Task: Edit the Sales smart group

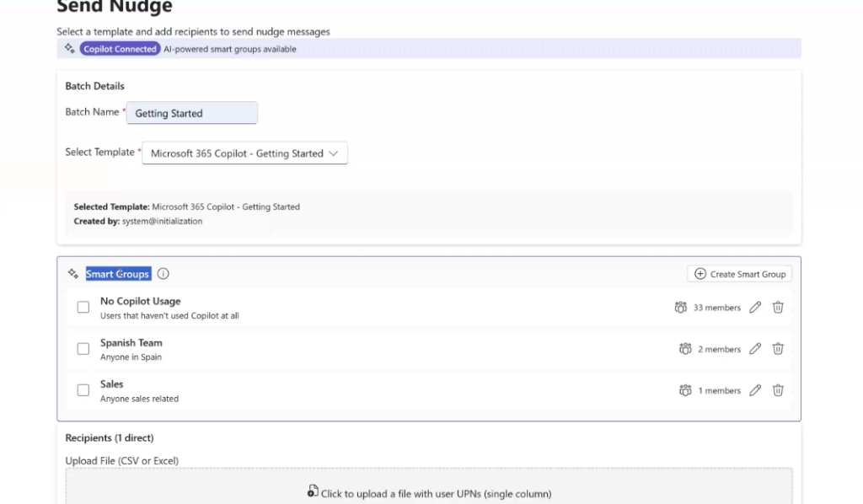Action: 755,390
